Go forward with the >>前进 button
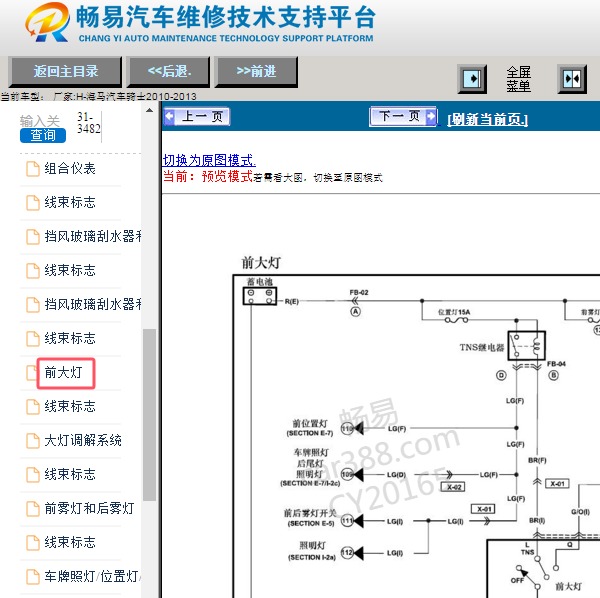 coord(256,72)
